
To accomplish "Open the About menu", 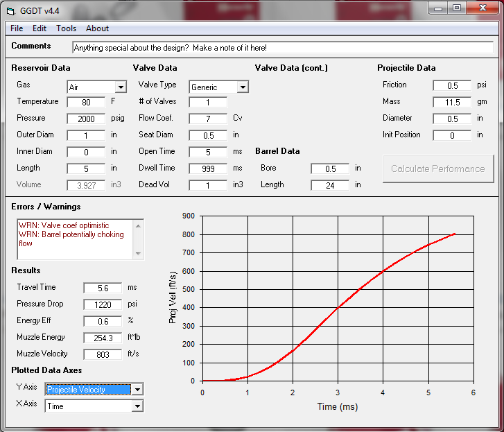I will tap(97, 28).
